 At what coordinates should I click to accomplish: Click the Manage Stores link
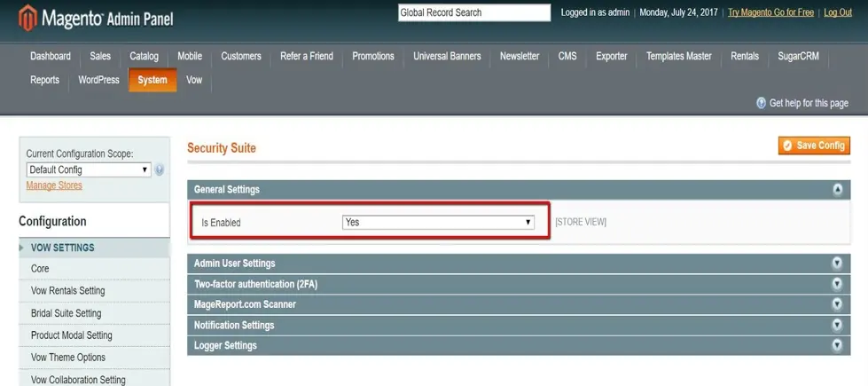(x=54, y=185)
